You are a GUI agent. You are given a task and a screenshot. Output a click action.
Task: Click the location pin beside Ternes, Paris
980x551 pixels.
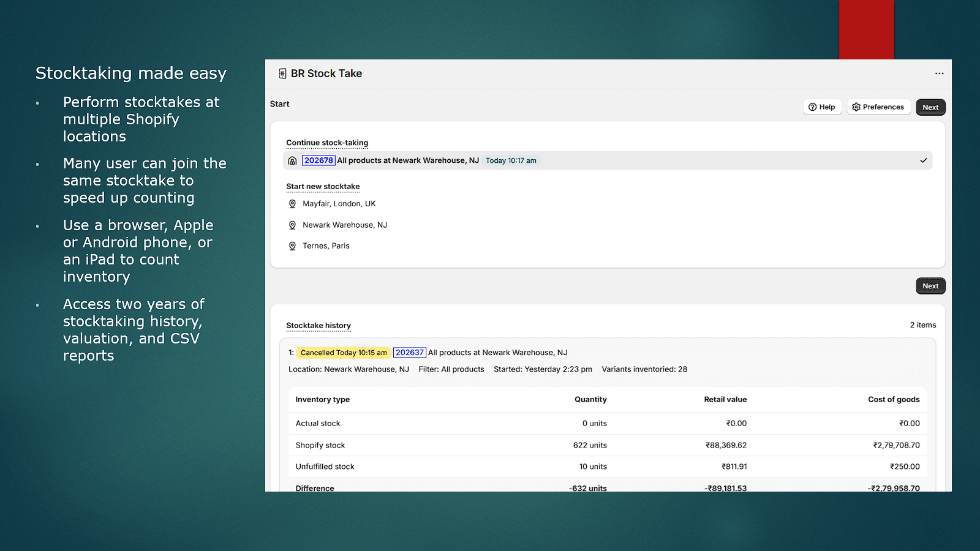tap(293, 246)
